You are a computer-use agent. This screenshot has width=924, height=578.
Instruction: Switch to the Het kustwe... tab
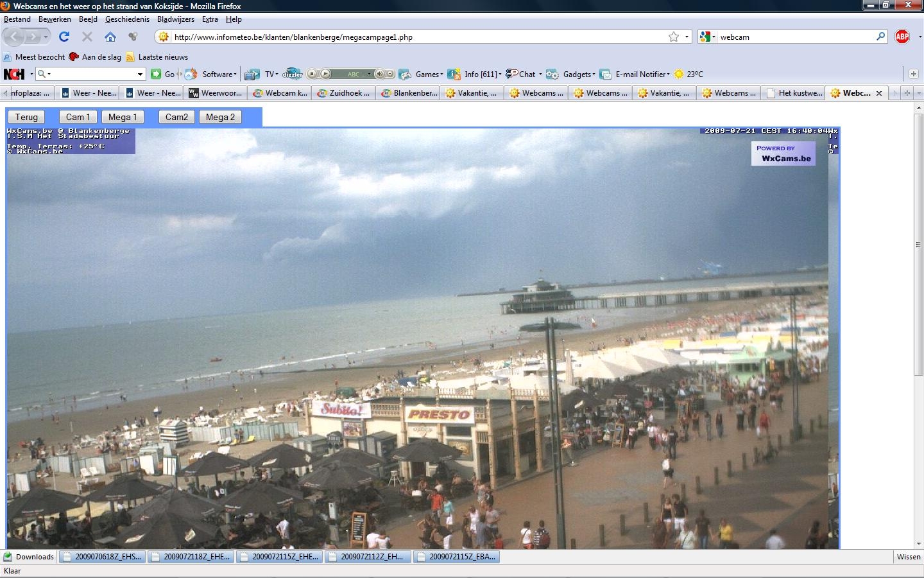tap(793, 93)
